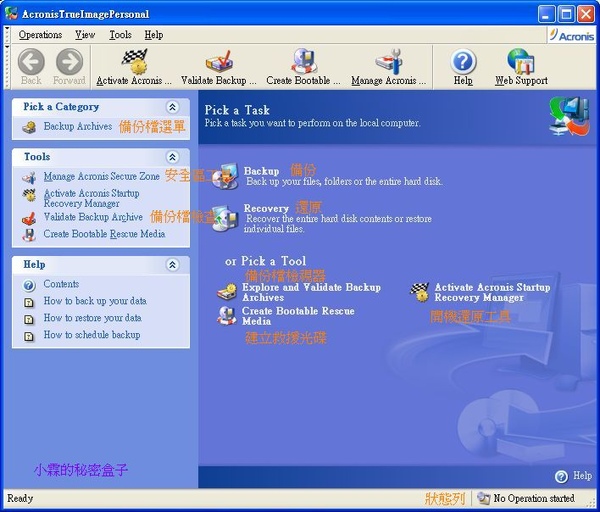600x512 pixels.
Task: Collapse the Help panel chevron
Action: 173,265
